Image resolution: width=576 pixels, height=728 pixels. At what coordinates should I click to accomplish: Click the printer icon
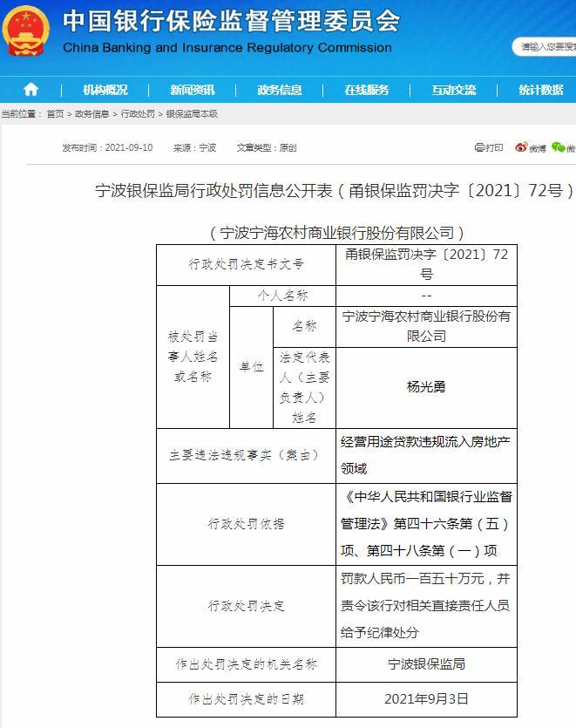point(479,147)
